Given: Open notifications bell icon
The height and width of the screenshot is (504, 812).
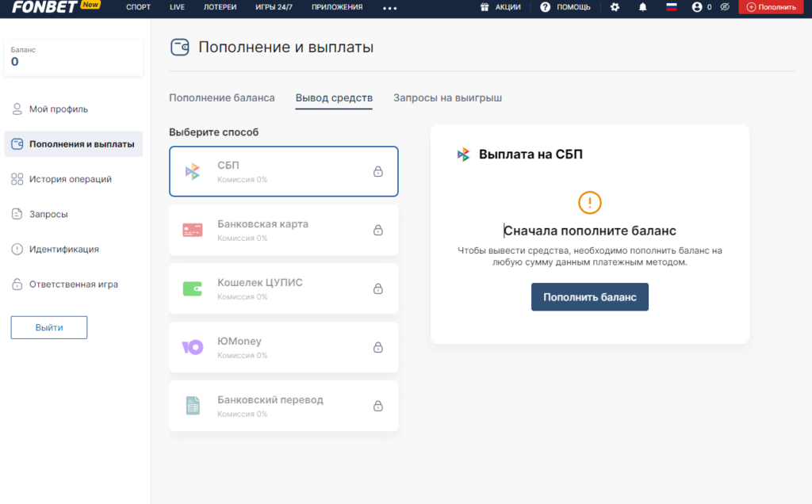Looking at the screenshot, I should (x=642, y=7).
